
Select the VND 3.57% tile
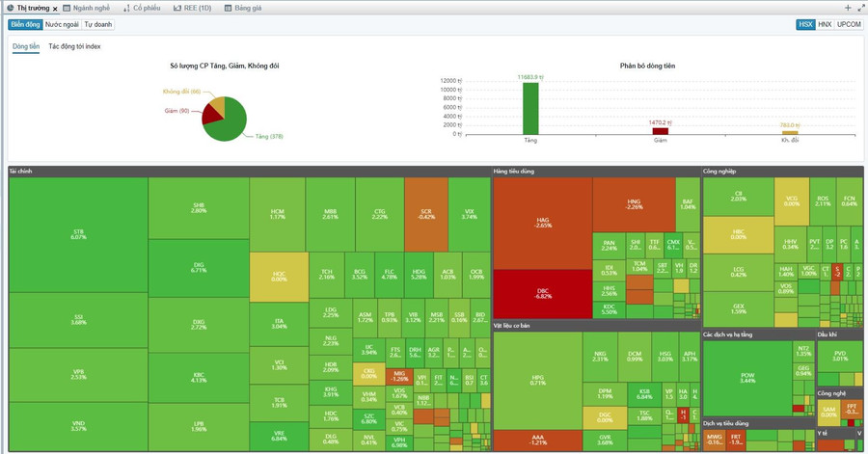pos(78,426)
